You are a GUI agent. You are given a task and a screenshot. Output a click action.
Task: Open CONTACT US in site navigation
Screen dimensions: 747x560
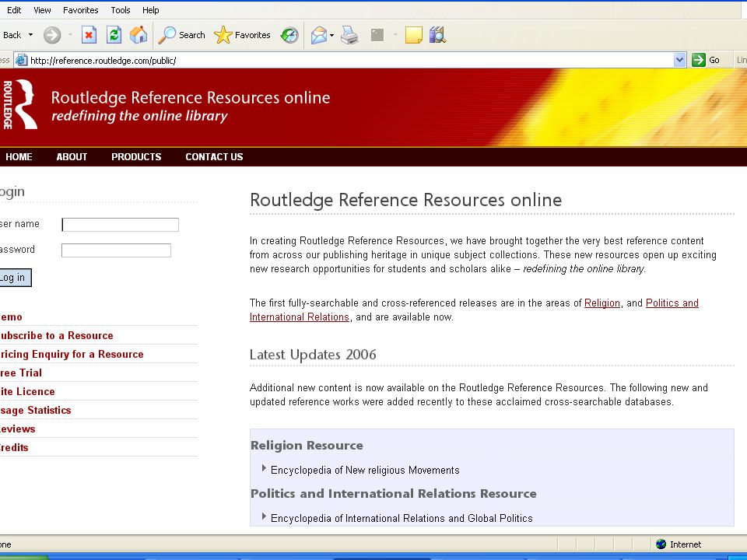click(215, 156)
